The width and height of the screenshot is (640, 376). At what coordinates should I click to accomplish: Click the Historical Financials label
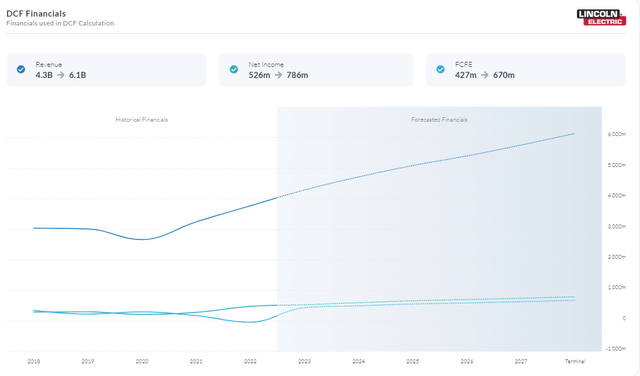pos(142,120)
